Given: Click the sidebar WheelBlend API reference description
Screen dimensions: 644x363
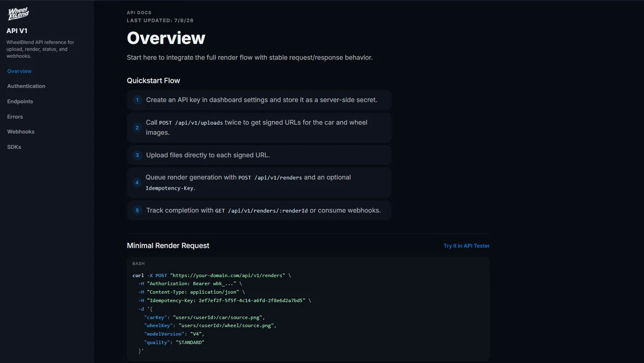Looking at the screenshot, I should 40,49.
